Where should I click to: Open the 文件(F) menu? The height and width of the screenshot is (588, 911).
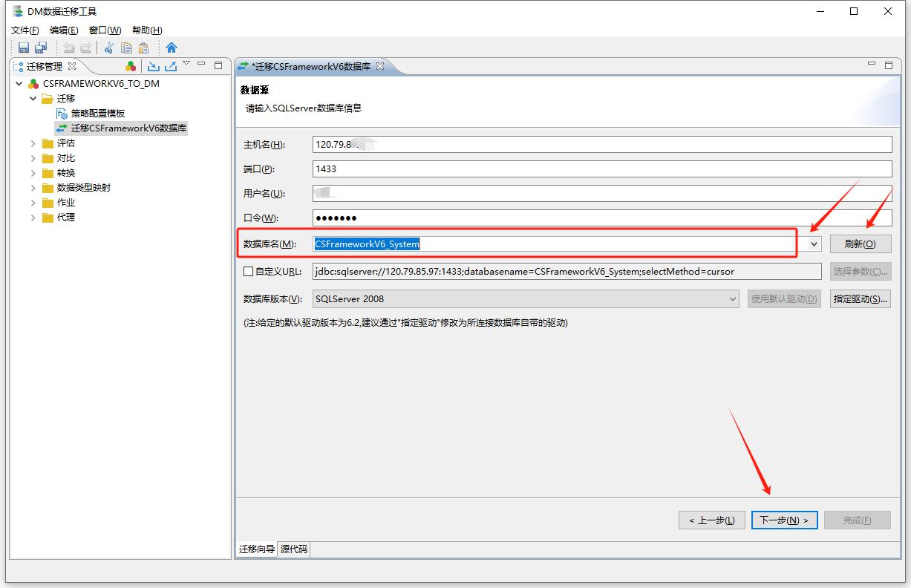pos(25,30)
